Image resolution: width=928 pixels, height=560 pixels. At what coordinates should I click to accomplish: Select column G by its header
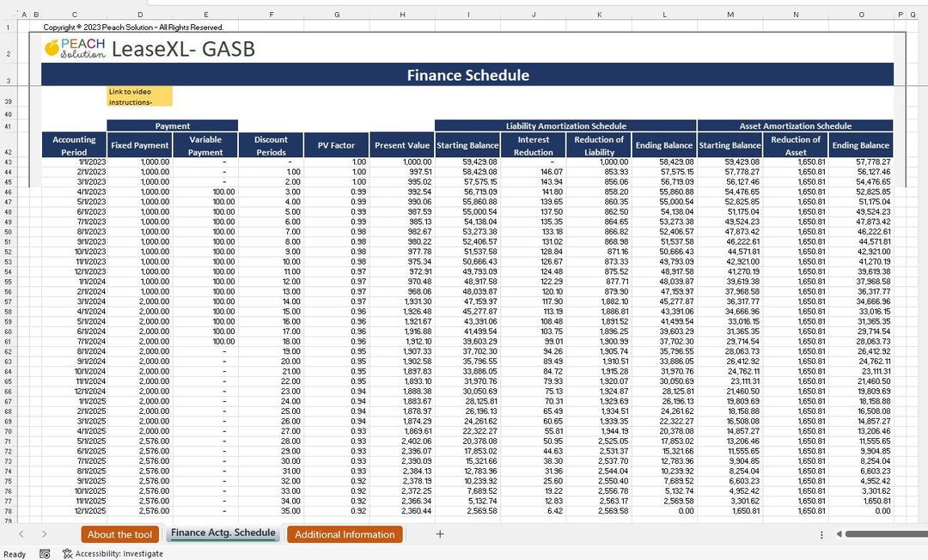click(x=337, y=15)
